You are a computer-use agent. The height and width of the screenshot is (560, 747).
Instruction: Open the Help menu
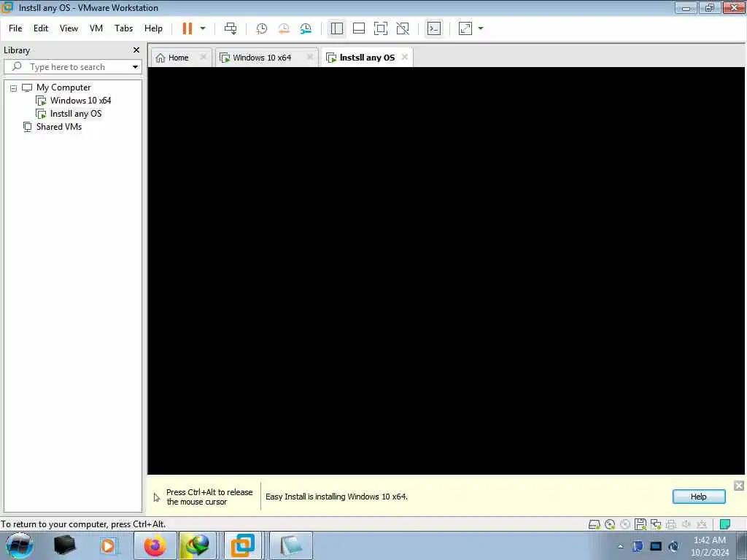153,28
